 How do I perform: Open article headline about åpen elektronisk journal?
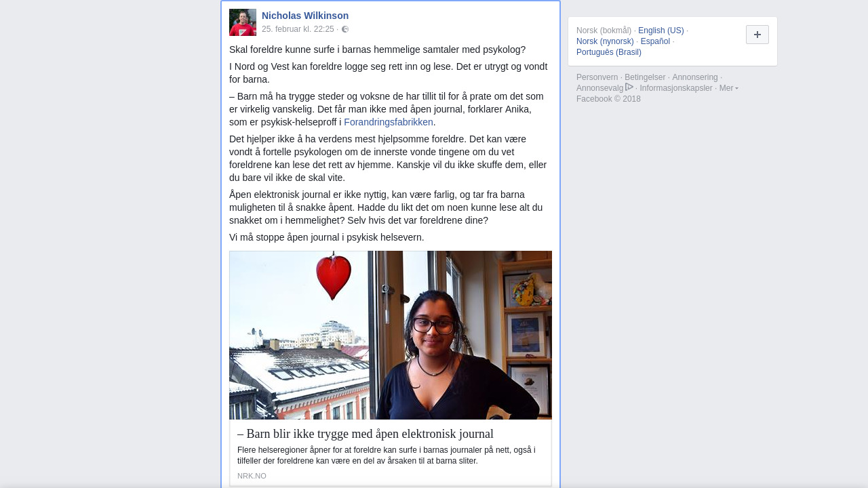(x=366, y=434)
